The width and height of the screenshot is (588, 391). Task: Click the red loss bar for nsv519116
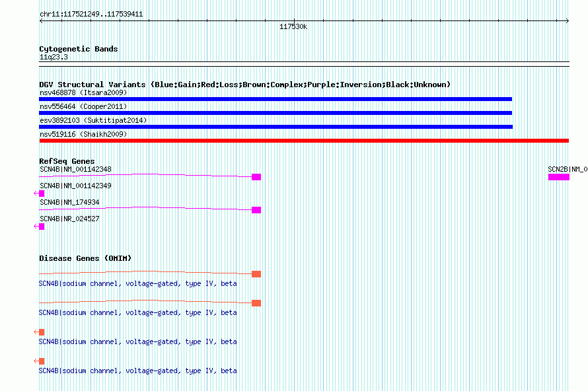304,141
